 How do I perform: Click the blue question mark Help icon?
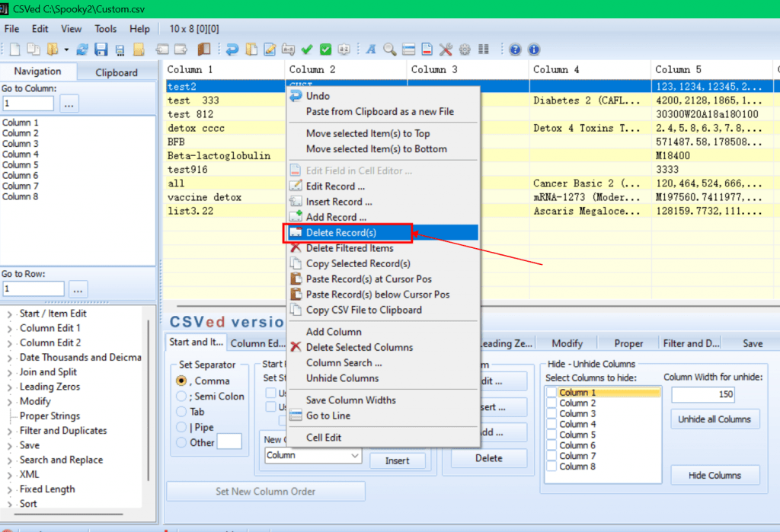[515, 49]
